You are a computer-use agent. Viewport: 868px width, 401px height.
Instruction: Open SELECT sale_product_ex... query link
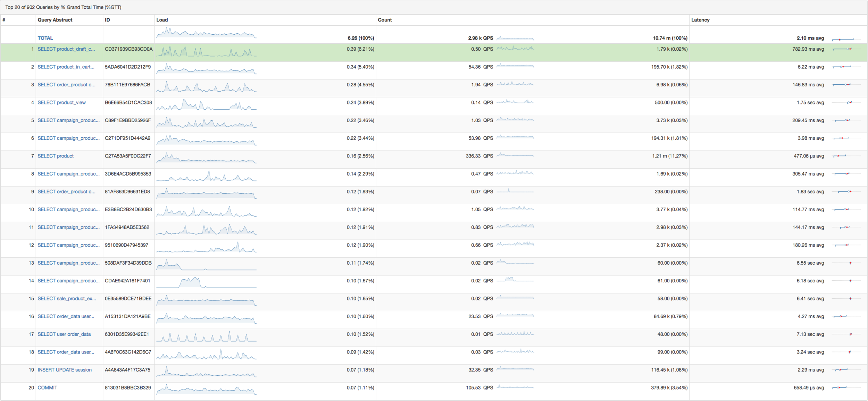[x=67, y=299]
